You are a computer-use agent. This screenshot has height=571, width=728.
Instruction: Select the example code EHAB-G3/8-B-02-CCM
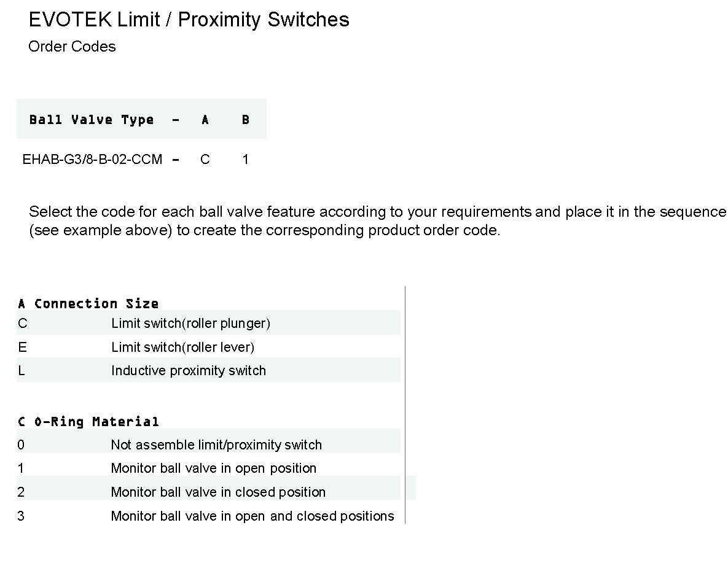tap(92, 160)
